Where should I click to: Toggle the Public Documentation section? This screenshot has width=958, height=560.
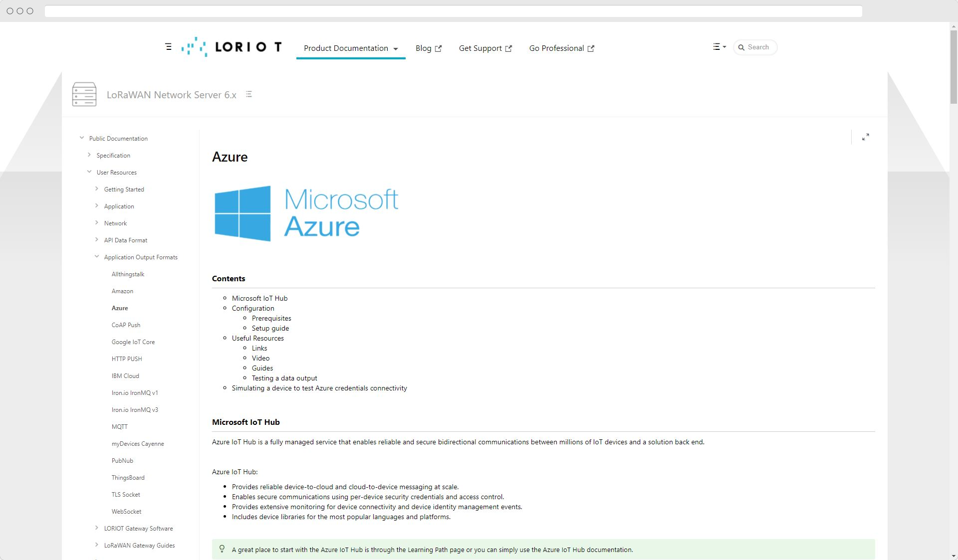click(81, 138)
